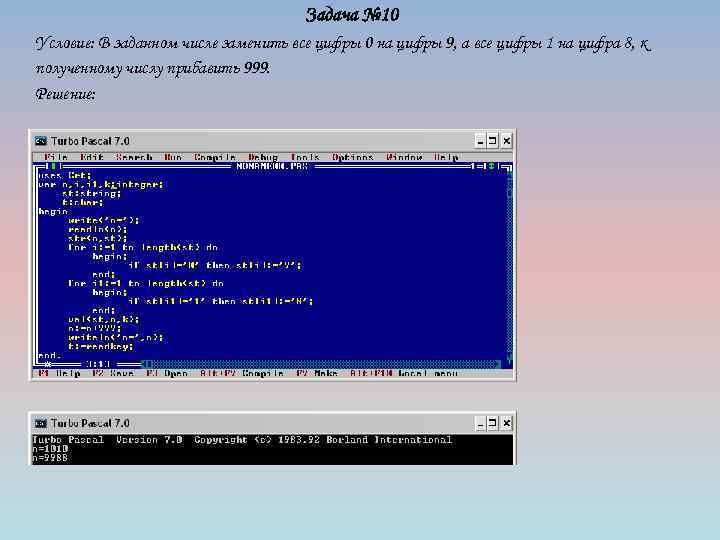Click the Borland copyright line in console
The width and height of the screenshot is (720, 540).
tap(242, 440)
